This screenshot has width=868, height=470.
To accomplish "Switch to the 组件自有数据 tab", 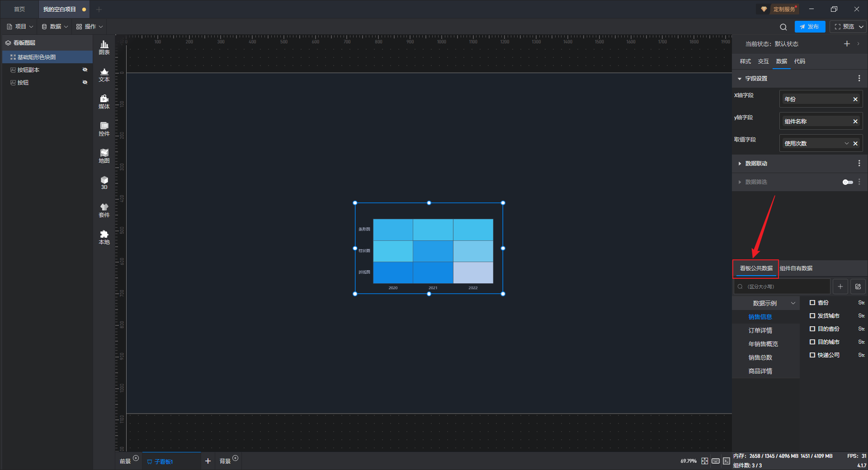I will click(796, 268).
